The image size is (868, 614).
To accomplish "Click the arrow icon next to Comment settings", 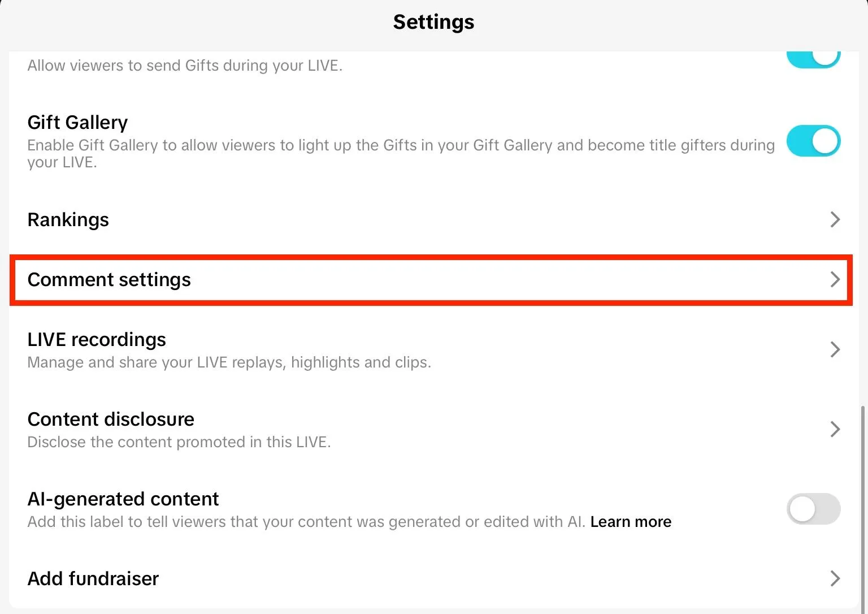I will coord(835,279).
